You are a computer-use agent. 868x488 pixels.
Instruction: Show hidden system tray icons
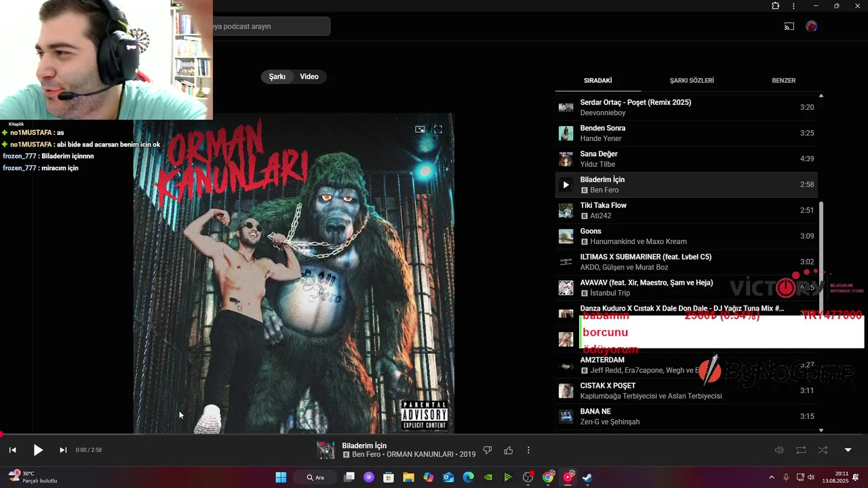coord(771,477)
